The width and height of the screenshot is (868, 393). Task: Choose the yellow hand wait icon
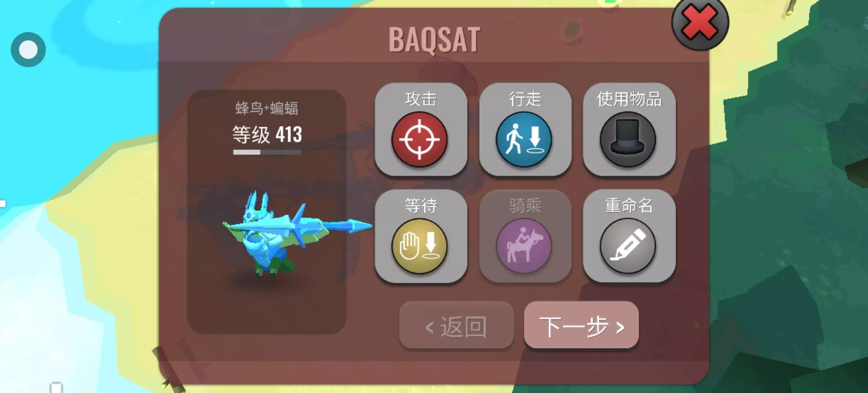point(420,246)
